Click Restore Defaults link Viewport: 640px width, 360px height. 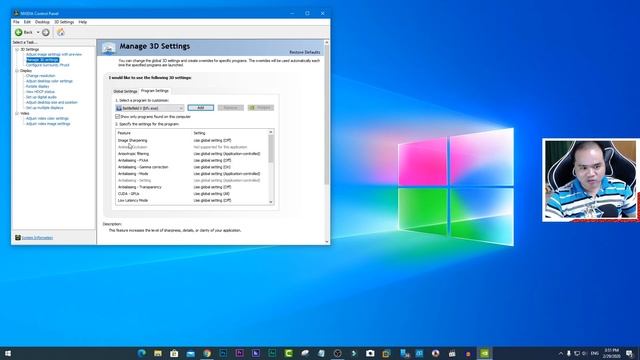pyautogui.click(x=305, y=52)
